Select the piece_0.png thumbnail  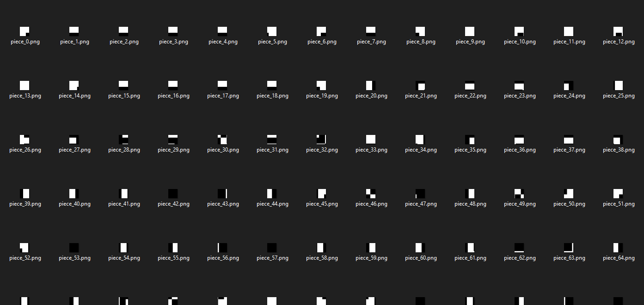coord(25,31)
